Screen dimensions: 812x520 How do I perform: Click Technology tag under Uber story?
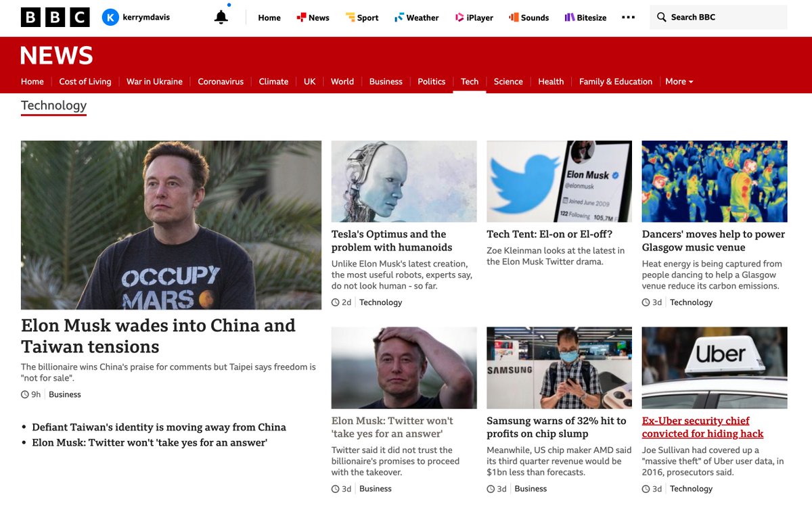click(691, 489)
